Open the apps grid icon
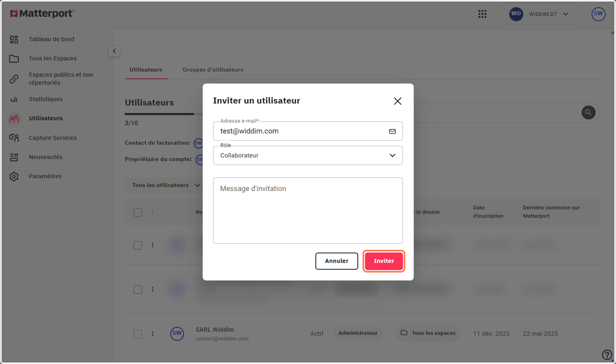Image resolution: width=616 pixels, height=364 pixels. pos(482,14)
